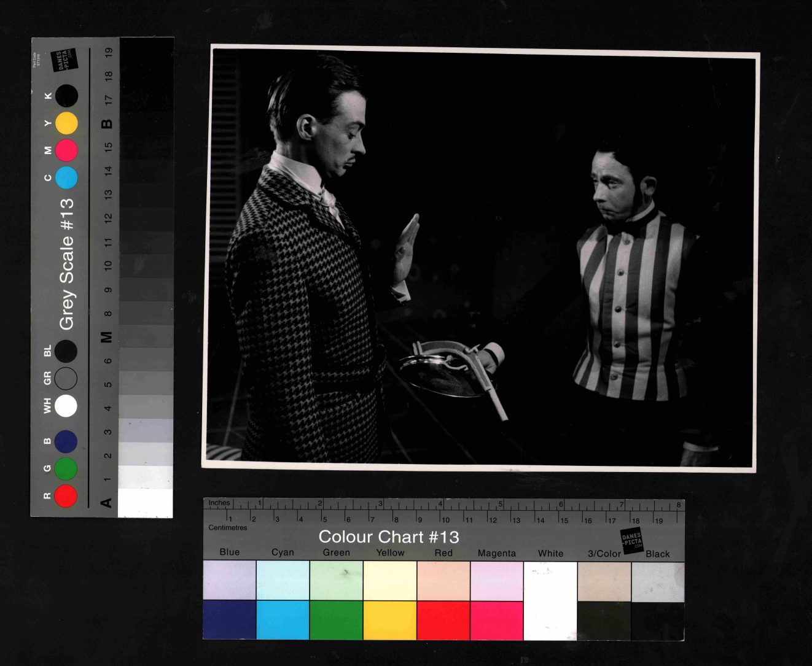Viewport: 812px width, 666px height.
Task: Click the green G circle on Grey Scale card
Action: pyautogui.click(x=66, y=468)
